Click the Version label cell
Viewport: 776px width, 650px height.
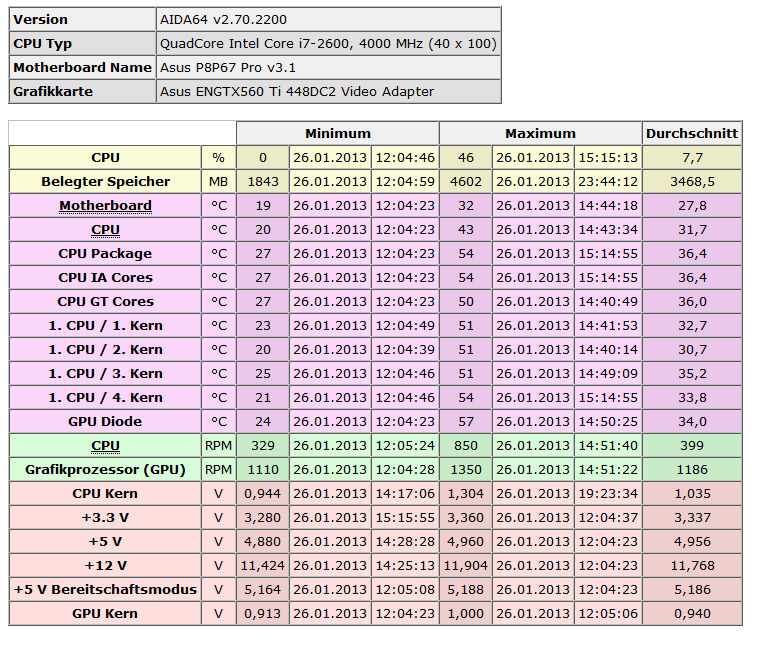point(83,20)
